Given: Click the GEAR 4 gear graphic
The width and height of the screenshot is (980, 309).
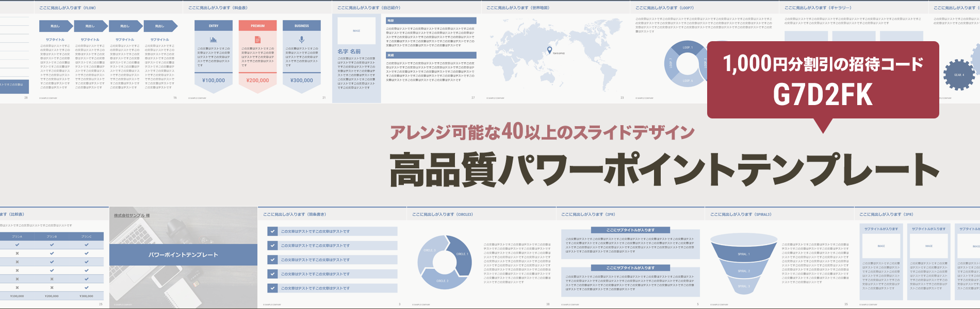Looking at the screenshot, I should click(958, 75).
